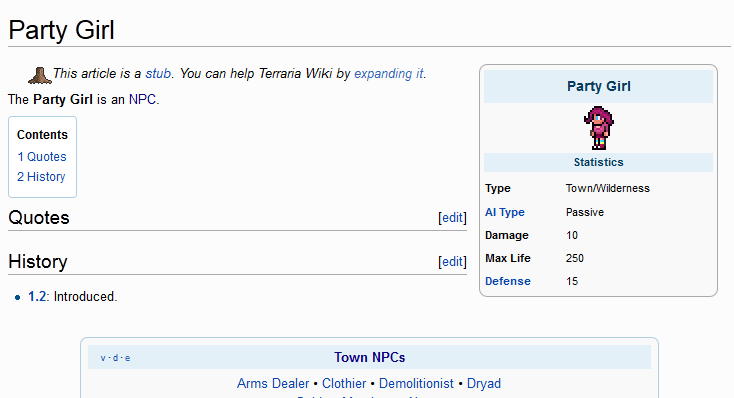Open the stub link
Screen dimensions: 734x398
click(x=158, y=74)
